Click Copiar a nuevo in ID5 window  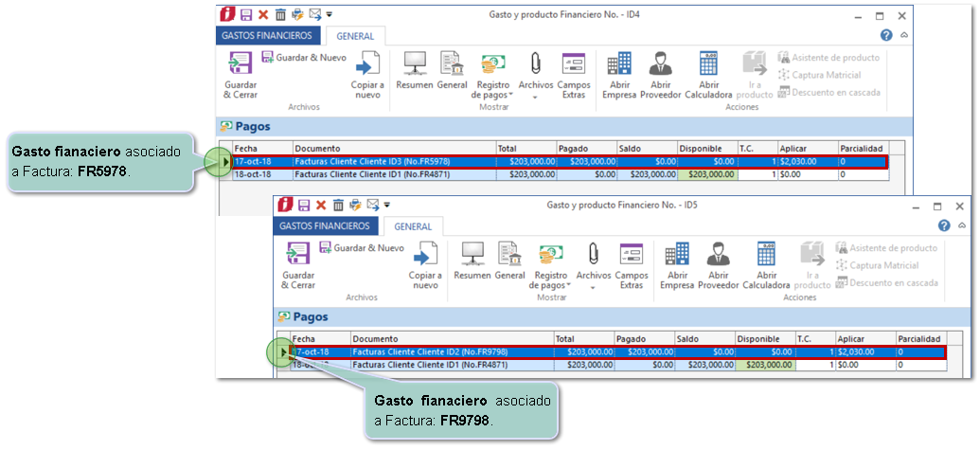click(x=425, y=266)
